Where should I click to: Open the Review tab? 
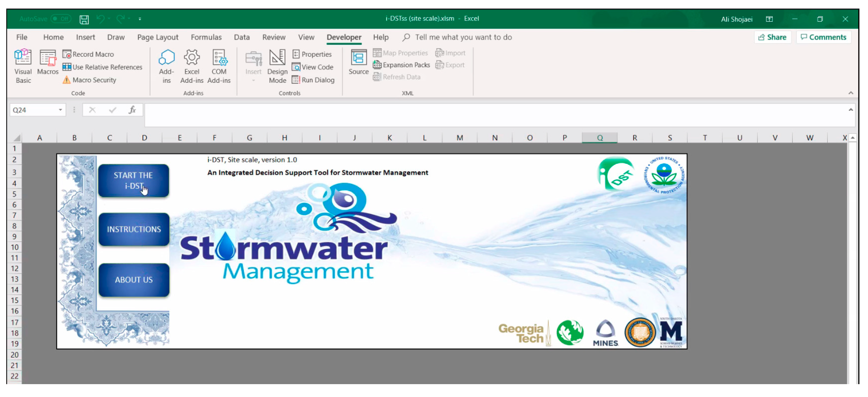click(x=274, y=37)
